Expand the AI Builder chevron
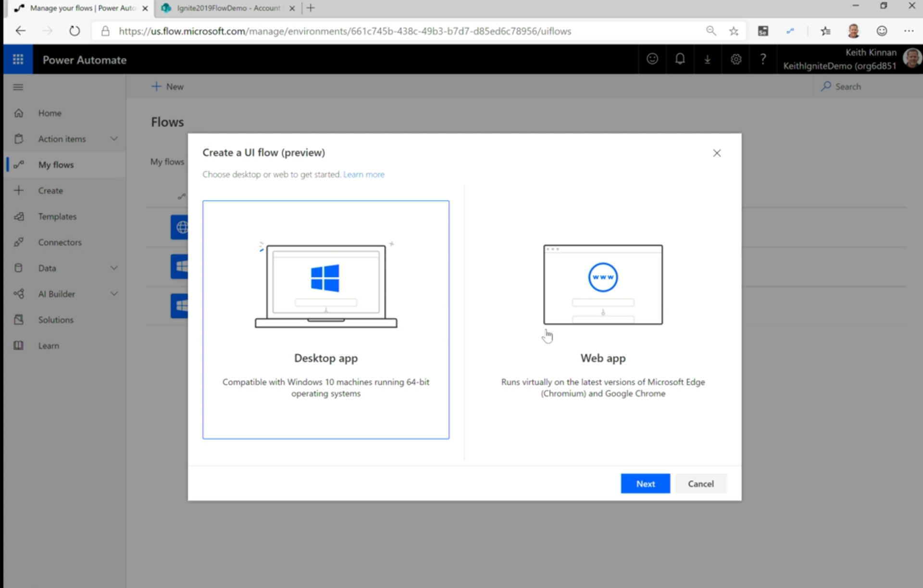923x588 pixels. (114, 294)
